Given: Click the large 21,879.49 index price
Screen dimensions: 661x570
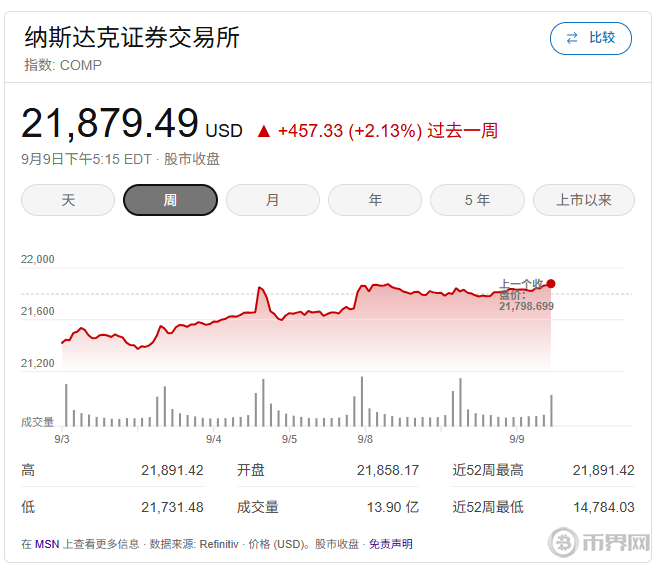Looking at the screenshot, I should (110, 124).
